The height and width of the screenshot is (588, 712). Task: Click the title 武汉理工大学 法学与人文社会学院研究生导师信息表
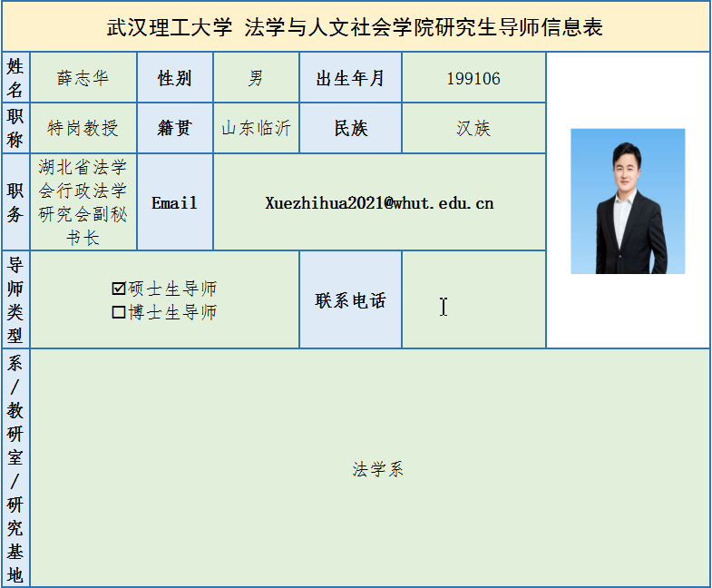355,27
